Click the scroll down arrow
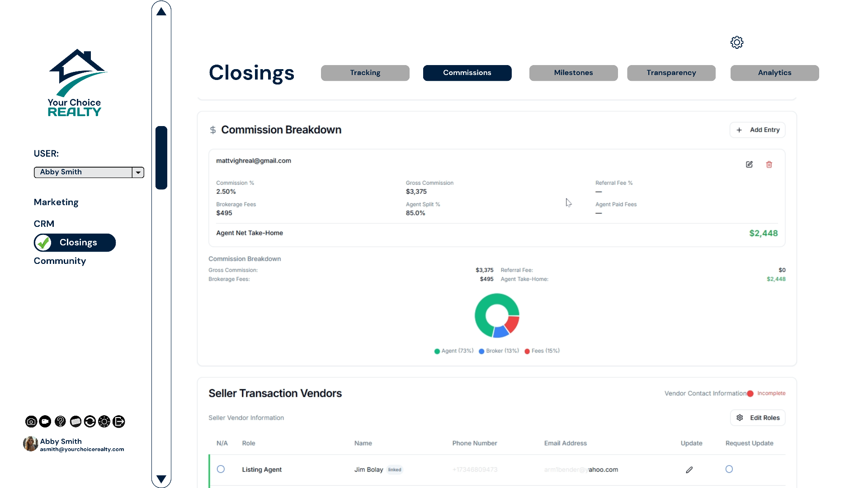The height and width of the screenshot is (488, 868). pyautogui.click(x=161, y=479)
